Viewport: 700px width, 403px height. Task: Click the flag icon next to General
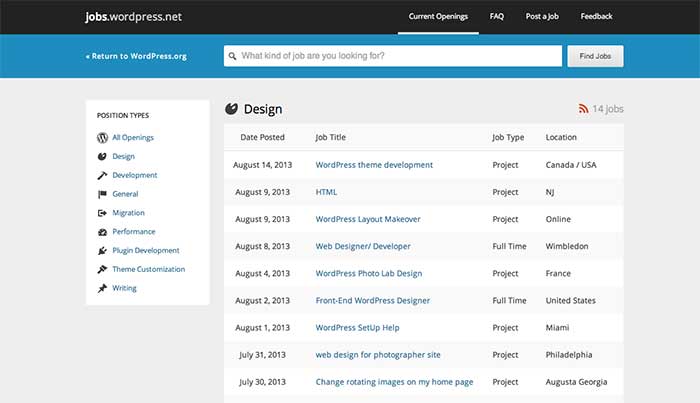(102, 194)
